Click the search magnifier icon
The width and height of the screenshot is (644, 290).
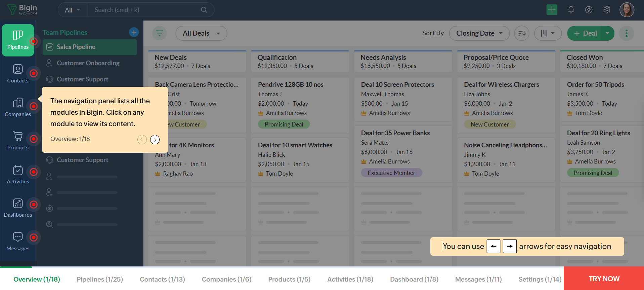[x=204, y=10]
